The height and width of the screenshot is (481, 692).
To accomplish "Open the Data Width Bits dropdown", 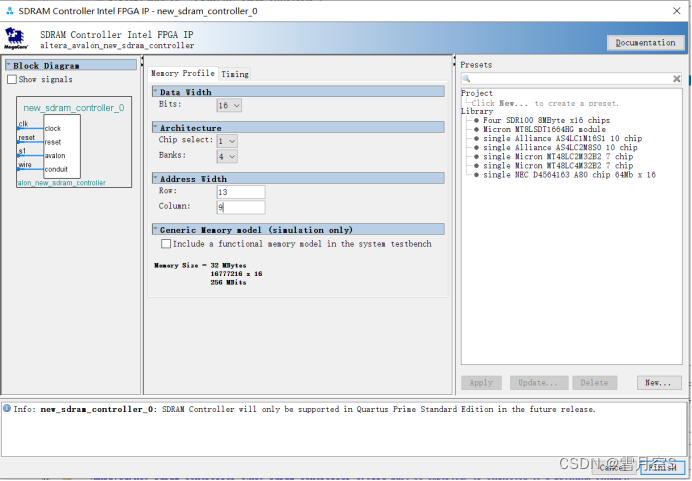I will (x=229, y=105).
